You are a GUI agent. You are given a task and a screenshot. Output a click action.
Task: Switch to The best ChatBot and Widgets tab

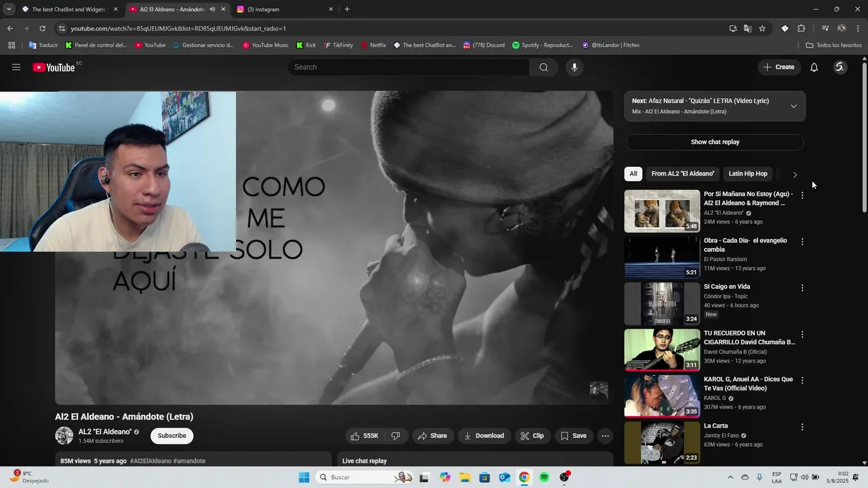69,9
